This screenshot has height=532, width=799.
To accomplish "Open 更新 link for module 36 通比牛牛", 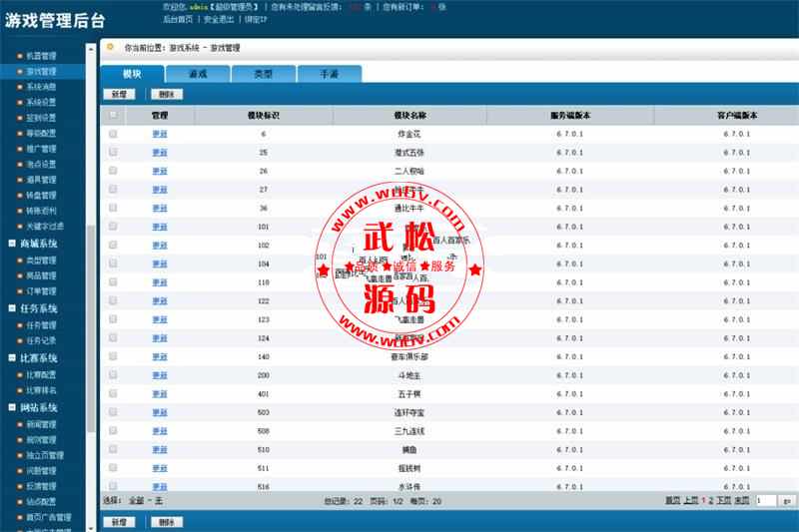I will tap(160, 209).
